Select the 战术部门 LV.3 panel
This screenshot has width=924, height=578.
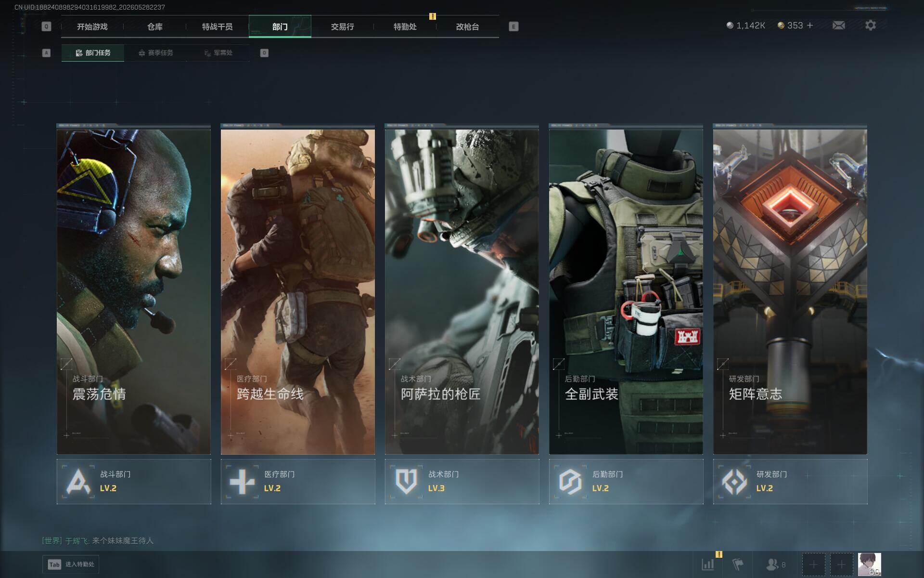click(x=462, y=482)
